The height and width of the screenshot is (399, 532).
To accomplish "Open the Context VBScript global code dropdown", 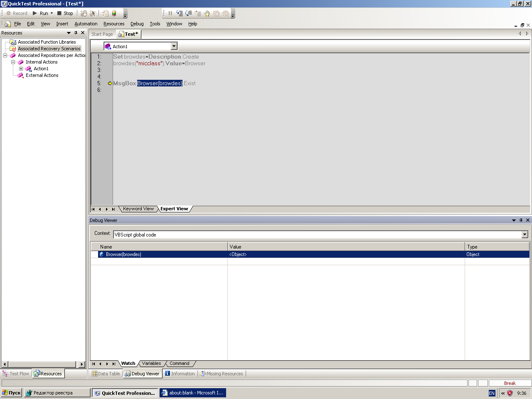I will click(x=525, y=234).
